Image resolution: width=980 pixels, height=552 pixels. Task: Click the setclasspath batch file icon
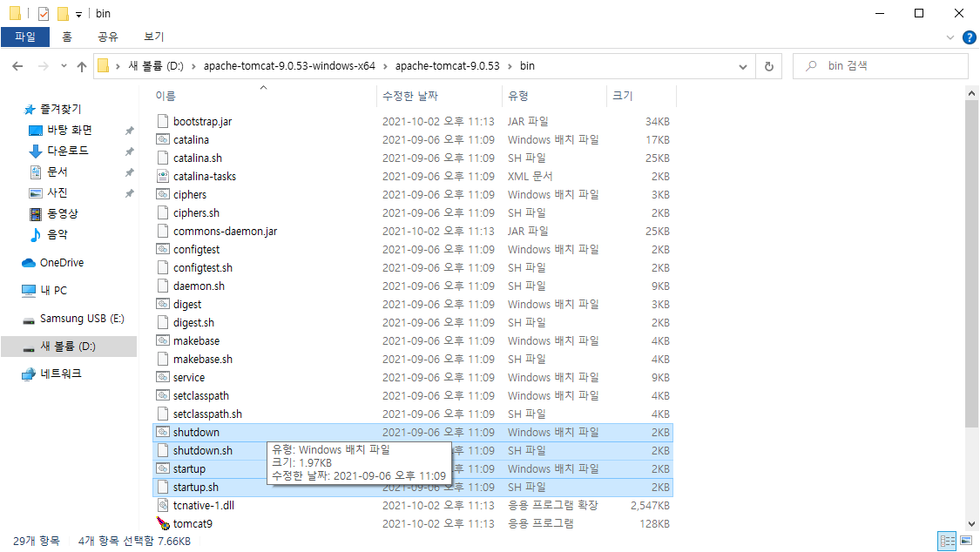pos(163,395)
